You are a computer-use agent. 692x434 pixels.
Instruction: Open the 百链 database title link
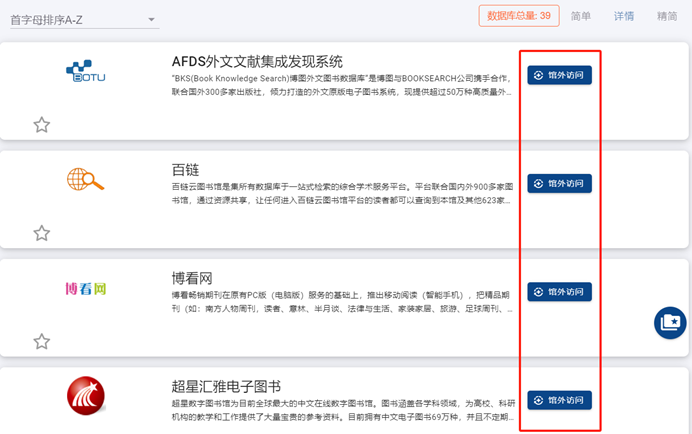pos(185,170)
